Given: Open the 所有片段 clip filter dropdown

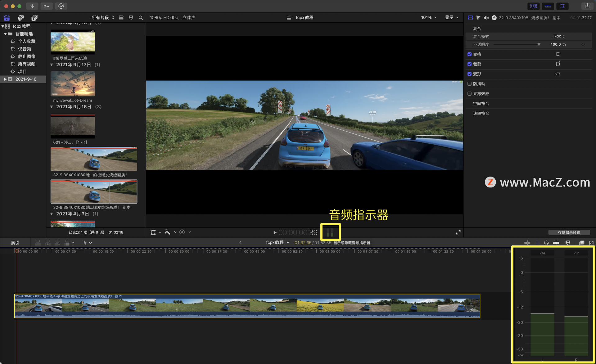Looking at the screenshot, I should click(103, 18).
